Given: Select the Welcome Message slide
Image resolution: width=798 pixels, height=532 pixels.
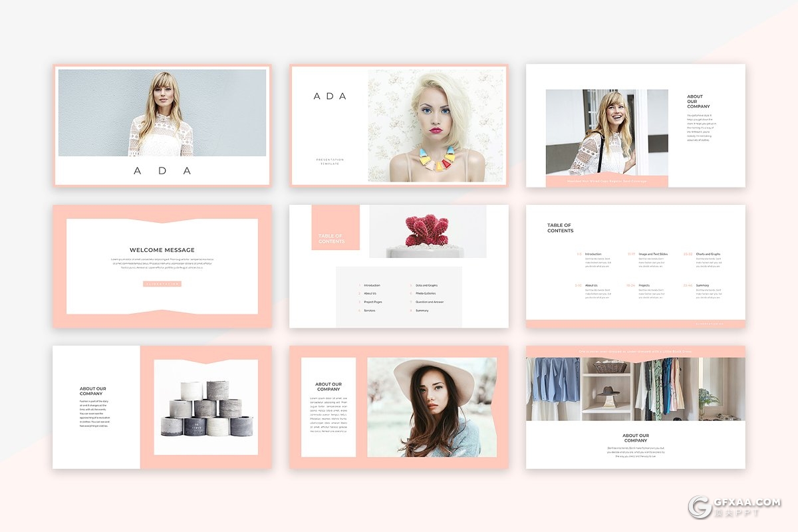Looking at the screenshot, I should point(162,266).
